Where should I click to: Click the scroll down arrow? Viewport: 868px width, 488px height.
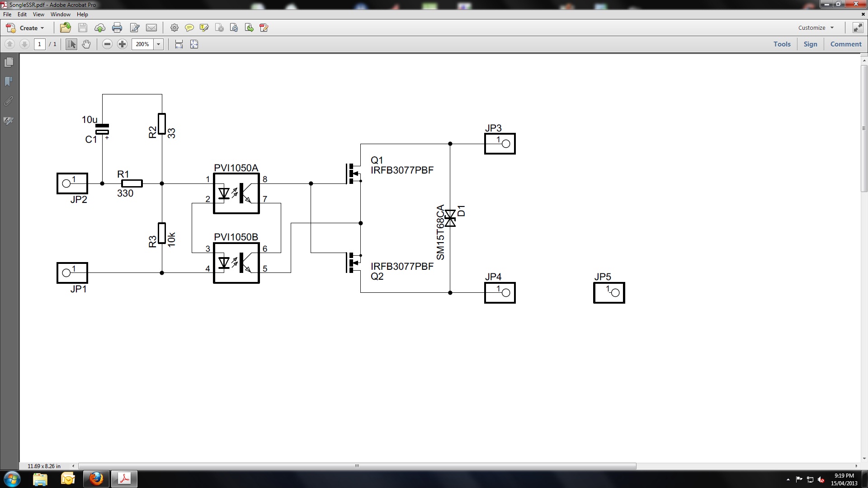(x=864, y=458)
